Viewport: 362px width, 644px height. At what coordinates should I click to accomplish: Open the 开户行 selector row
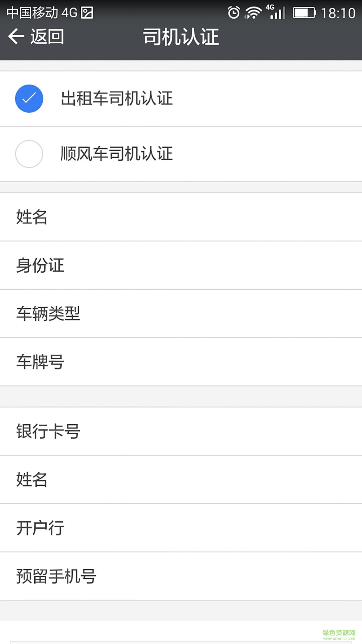[181, 528]
